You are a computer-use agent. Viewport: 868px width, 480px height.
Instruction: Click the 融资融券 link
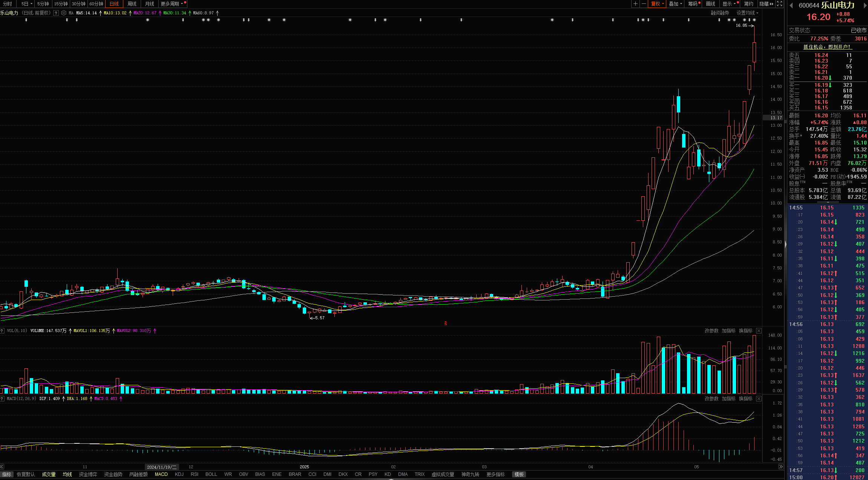[720, 13]
